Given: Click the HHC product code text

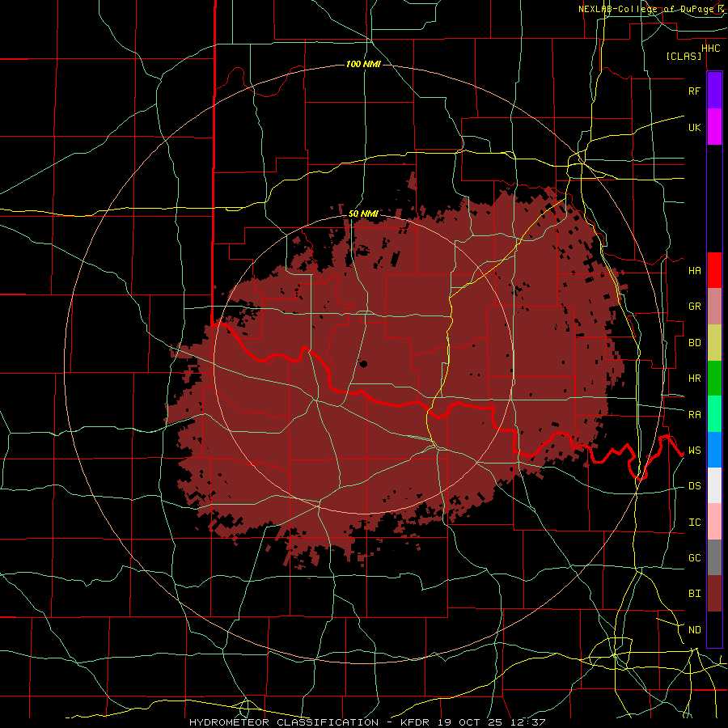Looking at the screenshot, I should [710, 49].
